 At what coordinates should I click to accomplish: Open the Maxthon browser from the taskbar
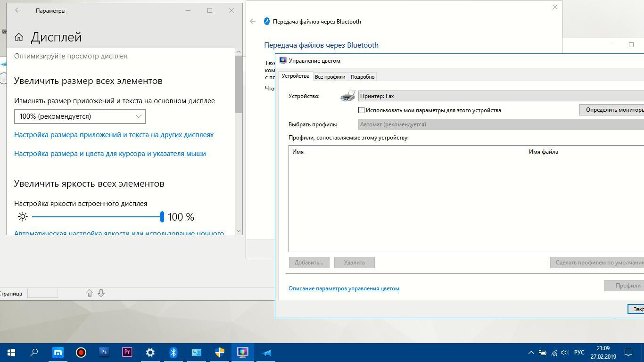(x=58, y=352)
